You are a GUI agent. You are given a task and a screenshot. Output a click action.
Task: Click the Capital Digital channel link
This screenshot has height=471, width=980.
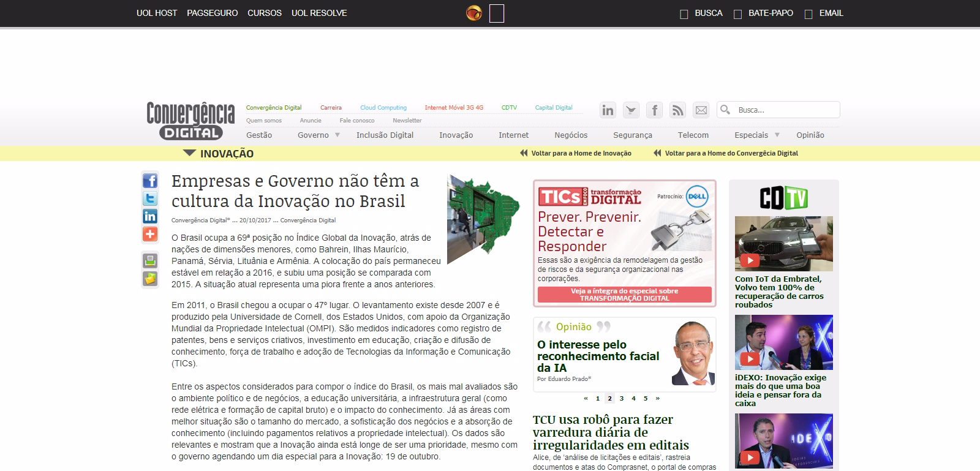(554, 107)
